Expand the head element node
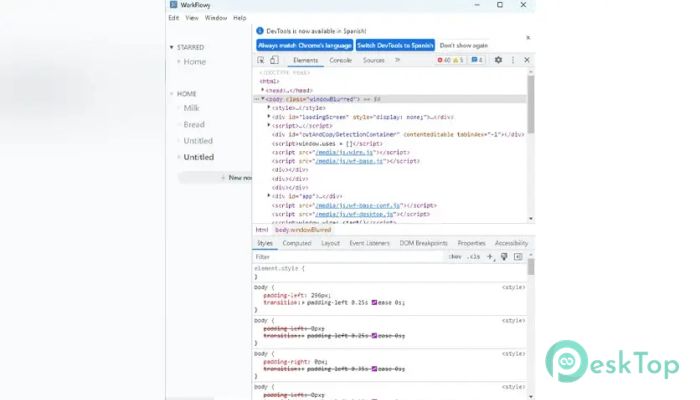 (263, 90)
